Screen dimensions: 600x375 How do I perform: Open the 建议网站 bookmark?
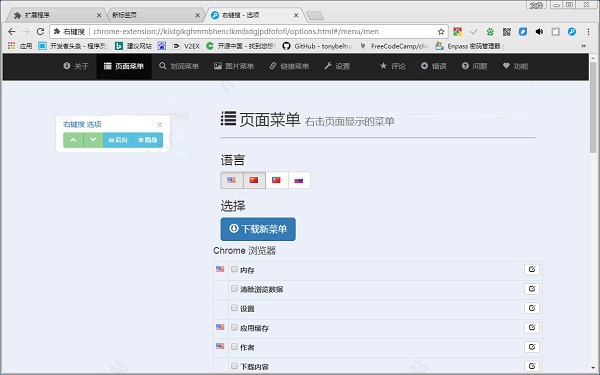(x=133, y=46)
